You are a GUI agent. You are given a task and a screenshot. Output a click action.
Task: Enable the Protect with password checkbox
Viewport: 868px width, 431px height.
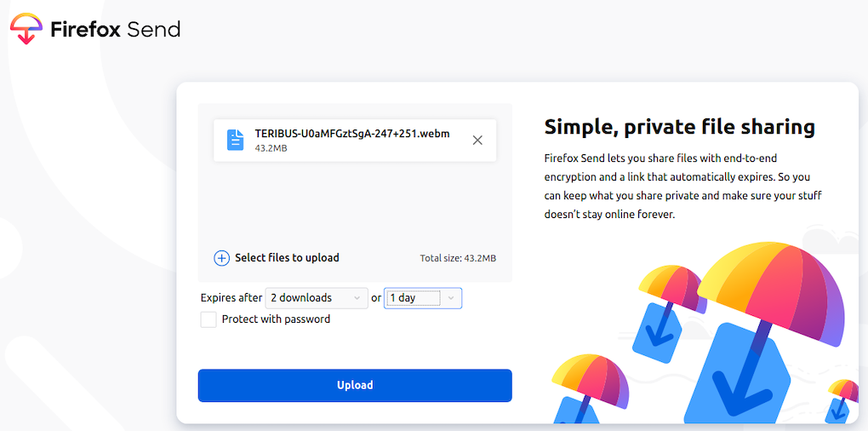point(208,319)
